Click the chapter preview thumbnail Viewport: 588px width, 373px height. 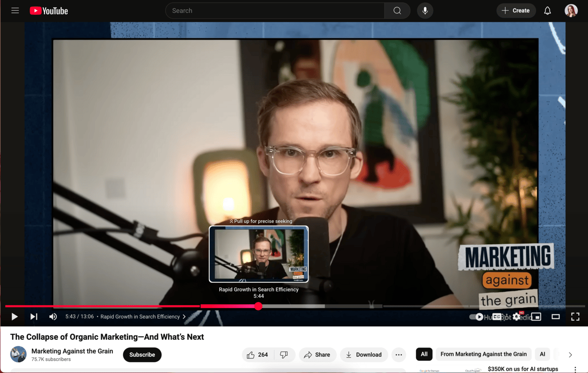259,254
